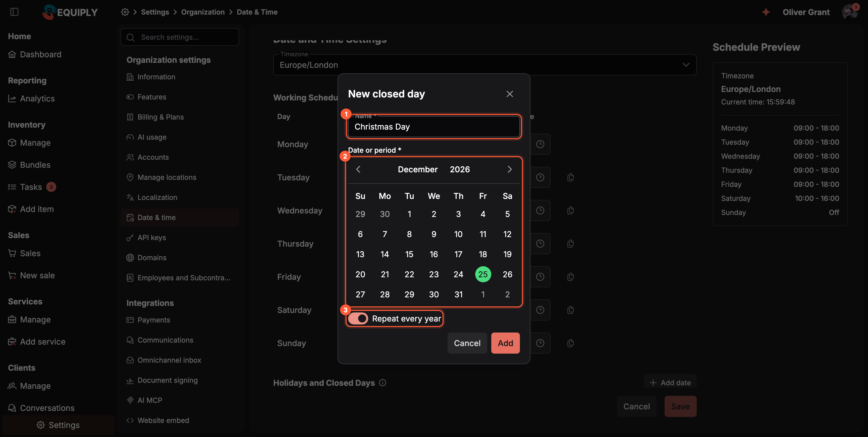Open Manage locations settings
Viewport: 868px width, 437px height.
167,177
